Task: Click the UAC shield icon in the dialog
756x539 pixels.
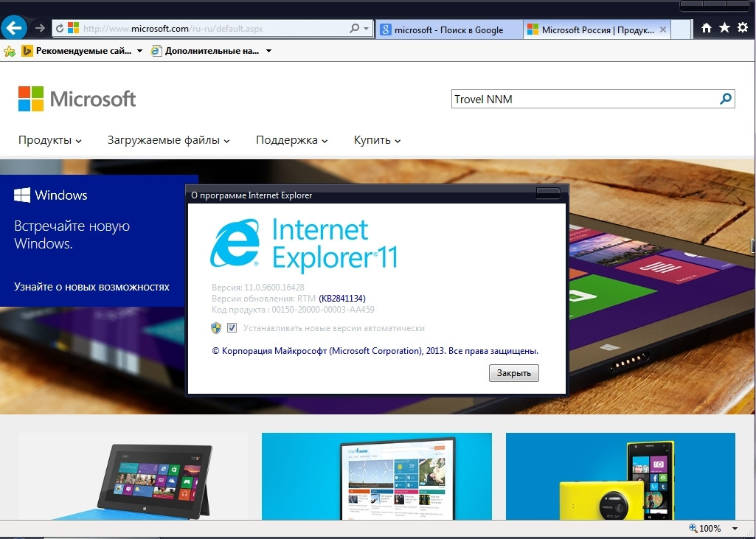Action: [216, 328]
